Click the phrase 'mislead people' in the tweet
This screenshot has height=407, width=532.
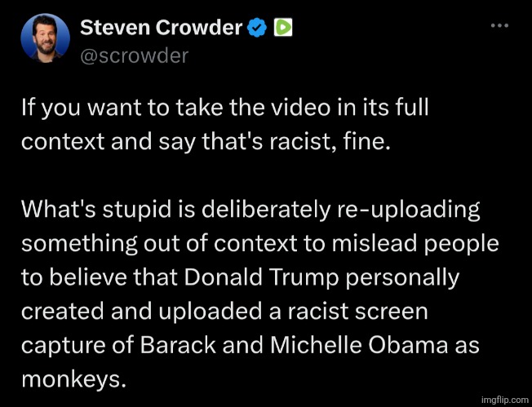tap(415, 243)
